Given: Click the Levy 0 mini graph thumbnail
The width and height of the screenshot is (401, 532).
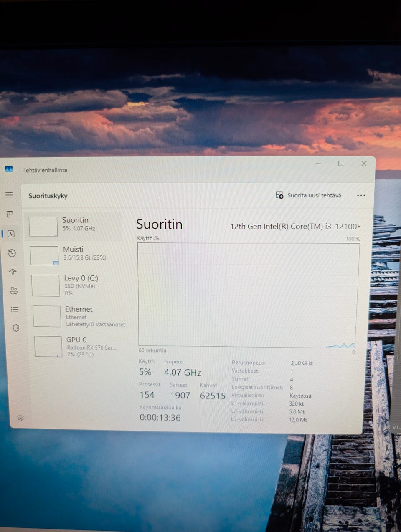Looking at the screenshot, I should point(46,285).
